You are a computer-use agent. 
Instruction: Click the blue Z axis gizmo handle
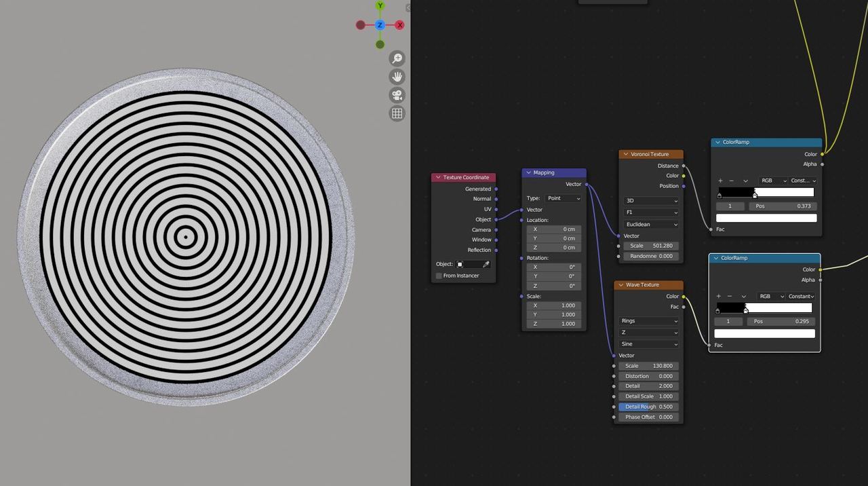pos(380,25)
